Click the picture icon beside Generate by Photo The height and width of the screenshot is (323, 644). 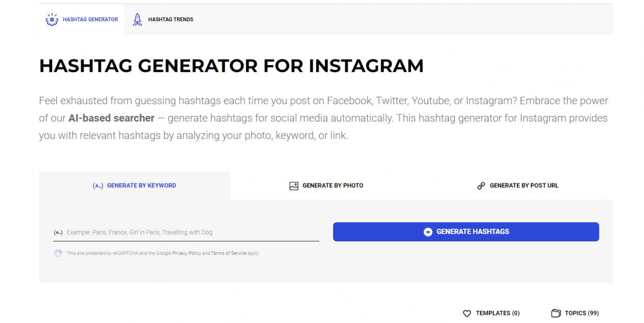pos(293,186)
